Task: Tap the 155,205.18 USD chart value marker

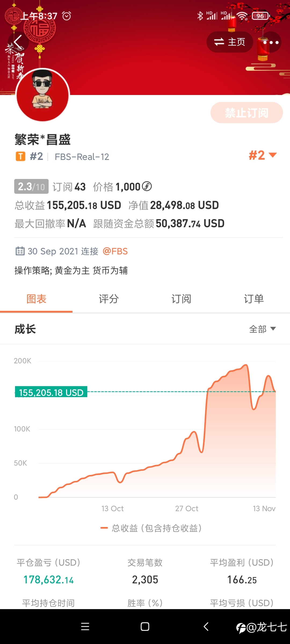Action: point(51,392)
